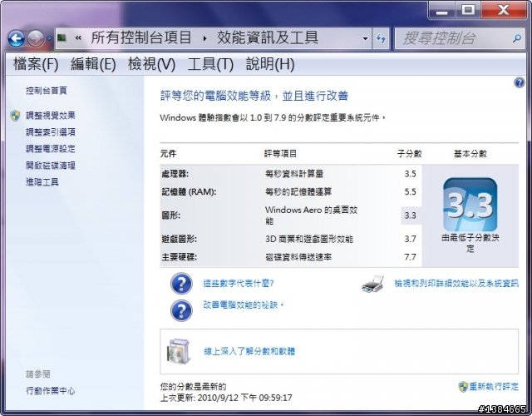
Task: Select 效能資訊及工具 breadcrumb item
Action: [268, 37]
